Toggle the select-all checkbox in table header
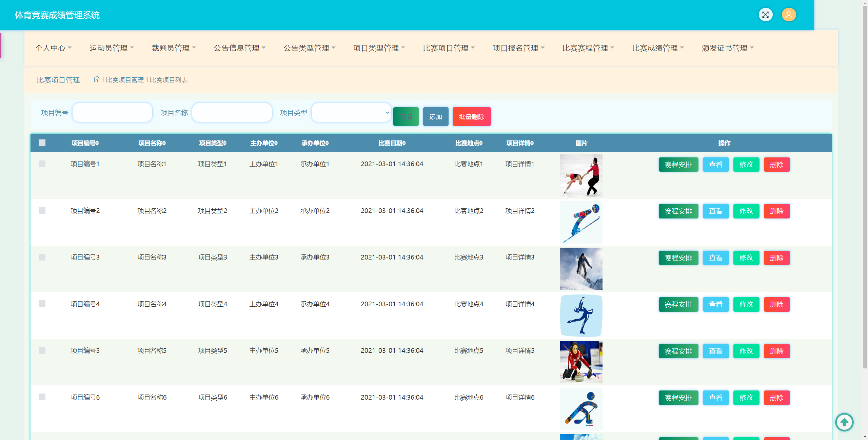Screen dimensions: 868x440 42,143
